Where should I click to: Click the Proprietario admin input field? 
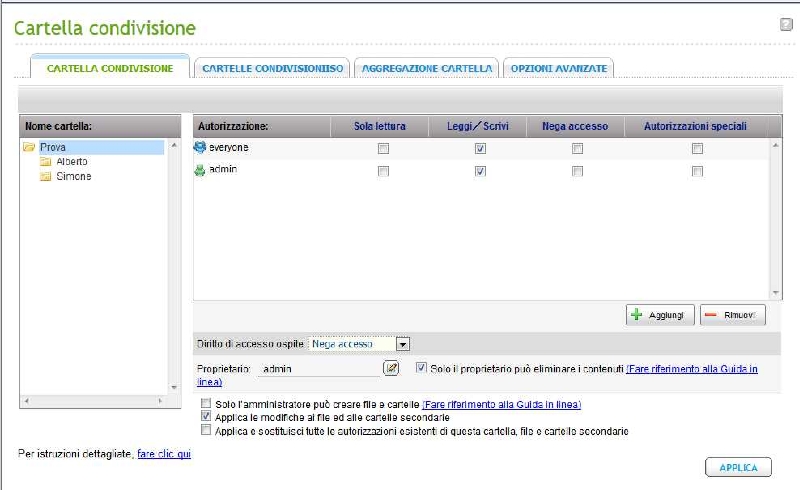(318, 369)
